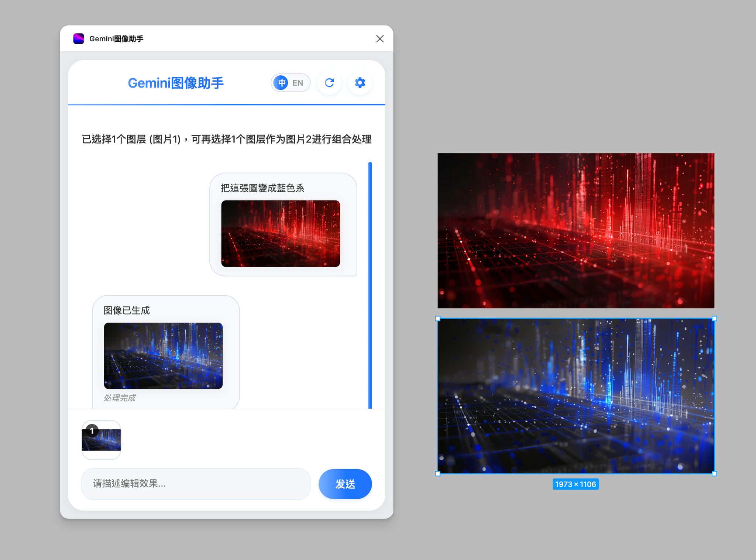Switch language to EN
The height and width of the screenshot is (560, 756).
(298, 83)
